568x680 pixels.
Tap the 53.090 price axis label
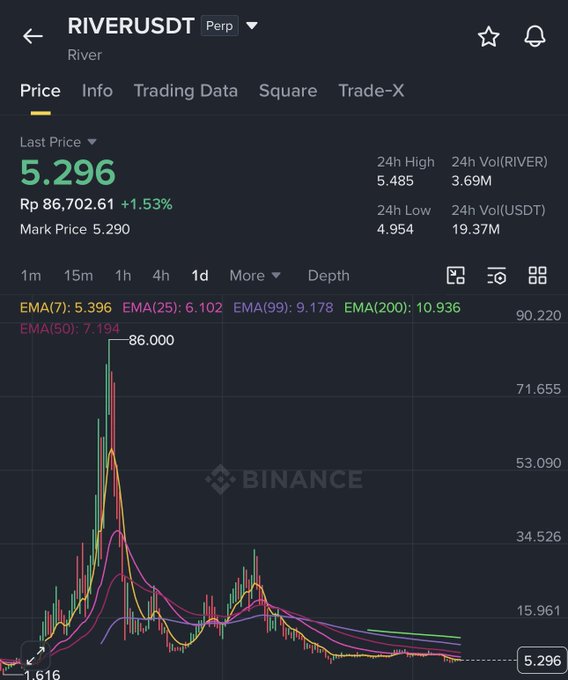coord(538,463)
